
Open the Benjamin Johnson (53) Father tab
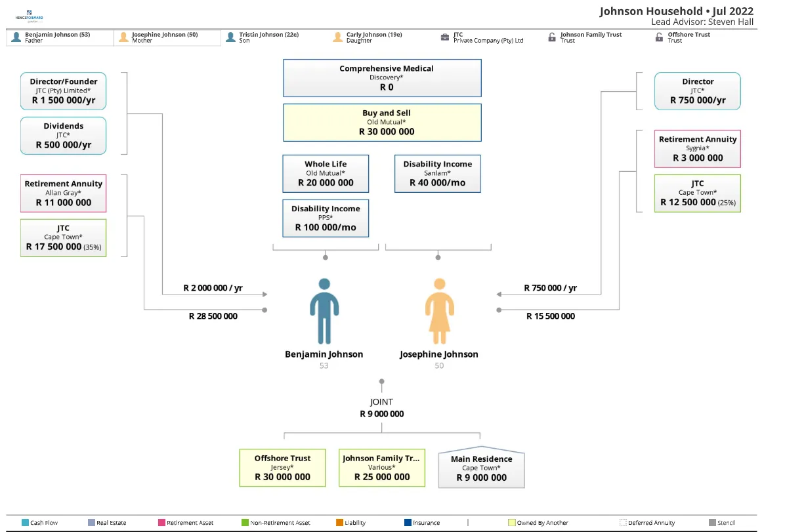(60, 37)
